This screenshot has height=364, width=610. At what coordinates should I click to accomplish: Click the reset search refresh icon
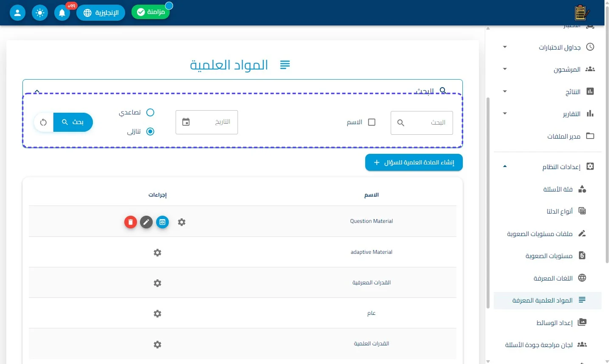click(x=43, y=122)
